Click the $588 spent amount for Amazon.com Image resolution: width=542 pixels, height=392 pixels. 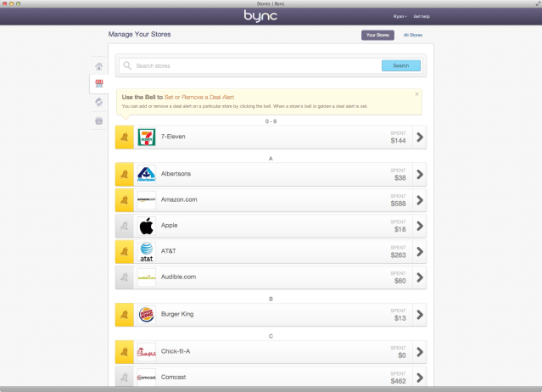398,204
